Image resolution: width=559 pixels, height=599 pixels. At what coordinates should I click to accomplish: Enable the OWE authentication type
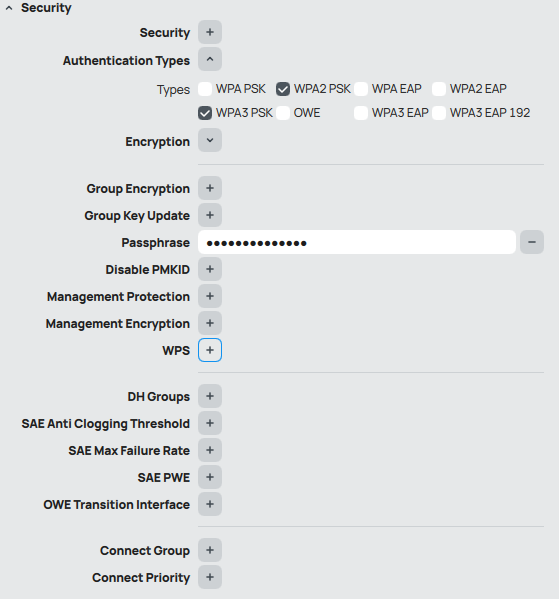pos(283,113)
